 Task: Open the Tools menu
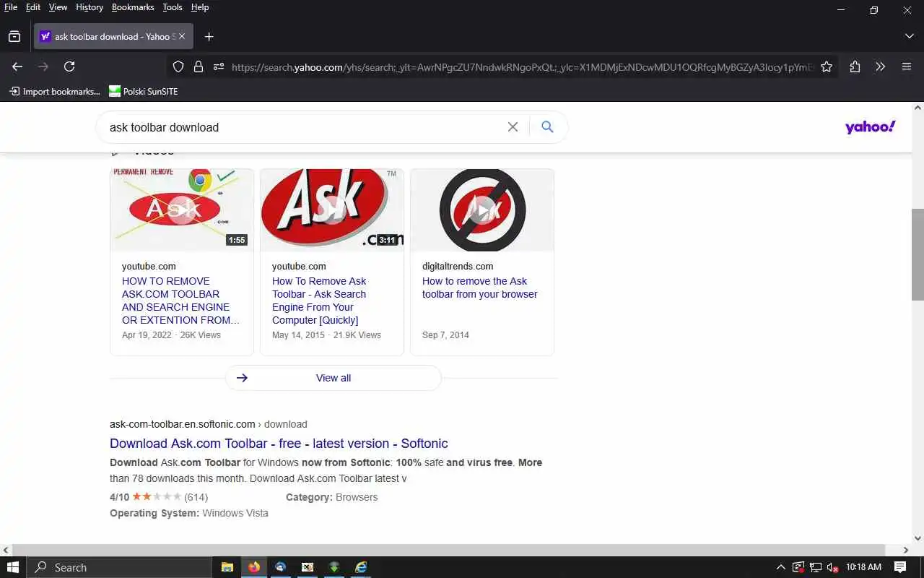coord(173,7)
